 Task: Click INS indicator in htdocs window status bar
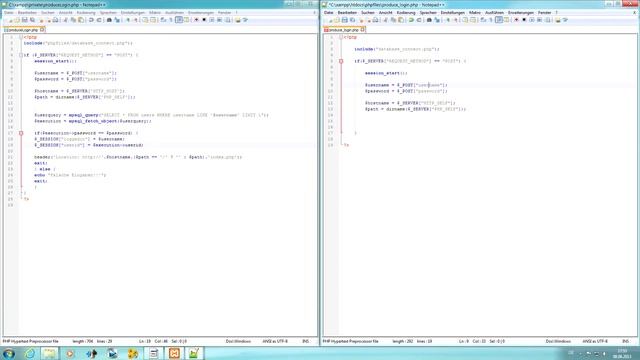(625, 341)
